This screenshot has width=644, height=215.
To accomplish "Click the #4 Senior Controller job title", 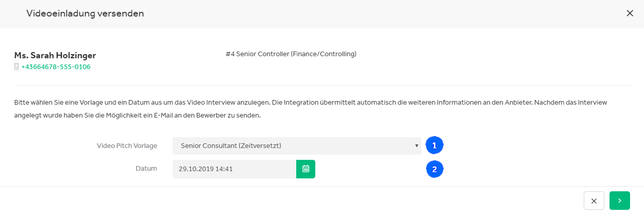I will tap(291, 54).
